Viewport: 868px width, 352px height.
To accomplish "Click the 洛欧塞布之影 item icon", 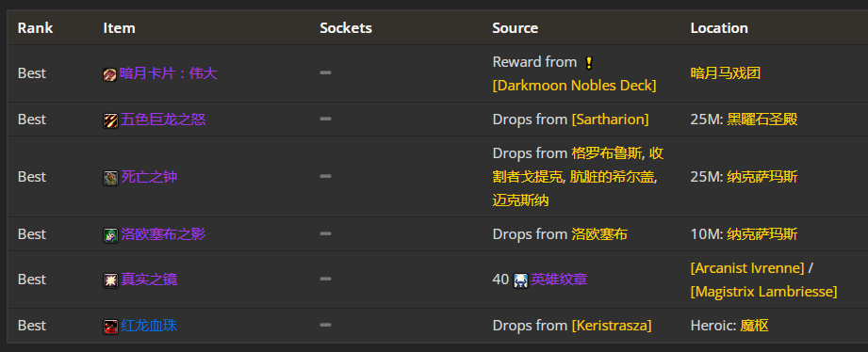I will (x=110, y=235).
